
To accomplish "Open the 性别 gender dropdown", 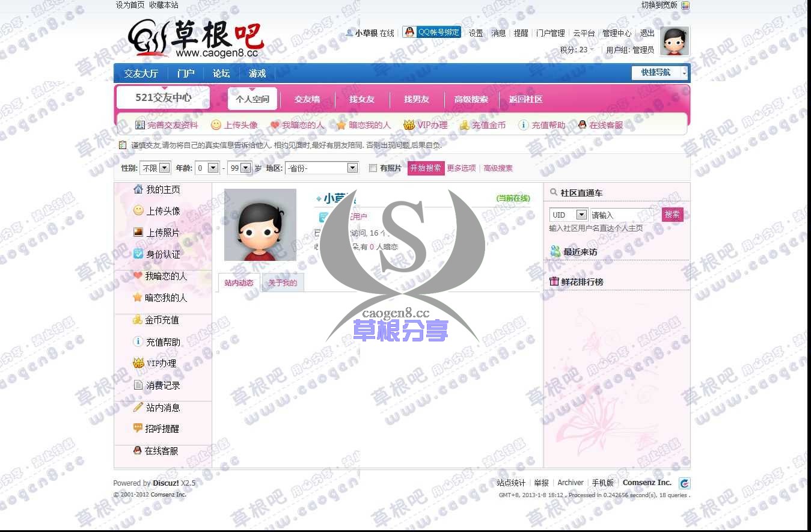I will pyautogui.click(x=155, y=168).
